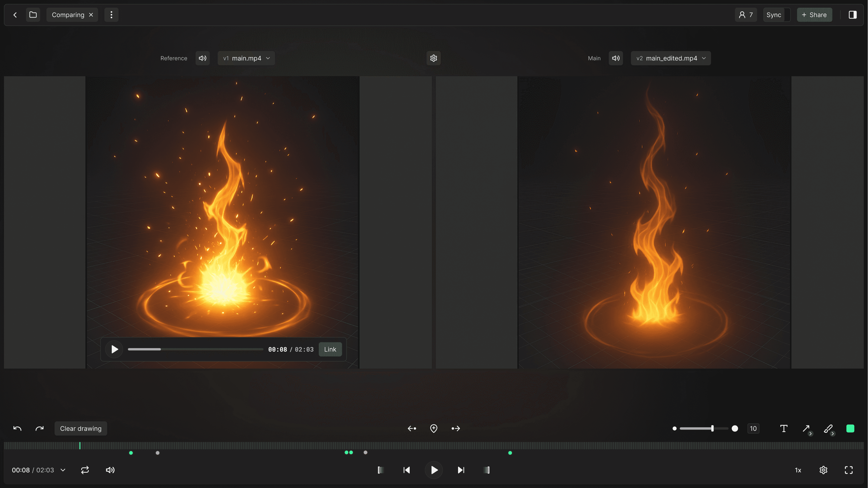
Task: Add a marker with the pin icon
Action: click(x=434, y=428)
